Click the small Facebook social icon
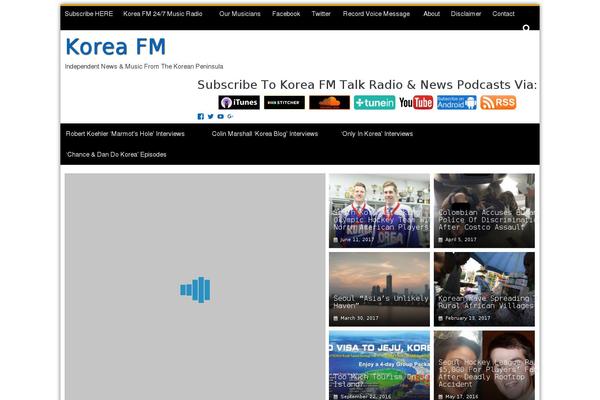This screenshot has width=600, height=400. tap(201, 116)
